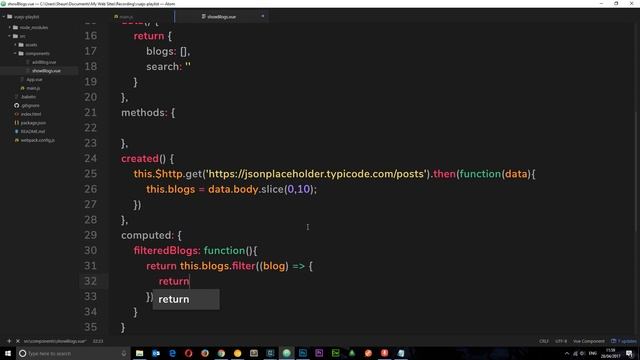
Task: Open the taskbar clock and date
Action: [x=611, y=353]
